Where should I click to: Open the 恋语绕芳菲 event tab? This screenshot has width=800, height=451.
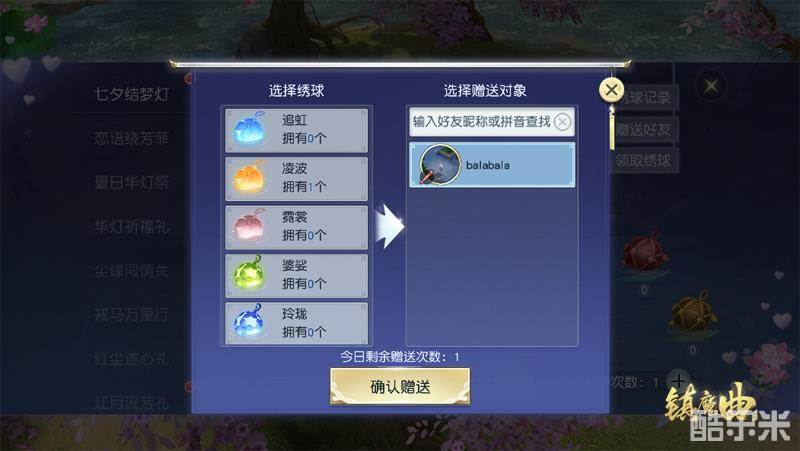pos(132,138)
